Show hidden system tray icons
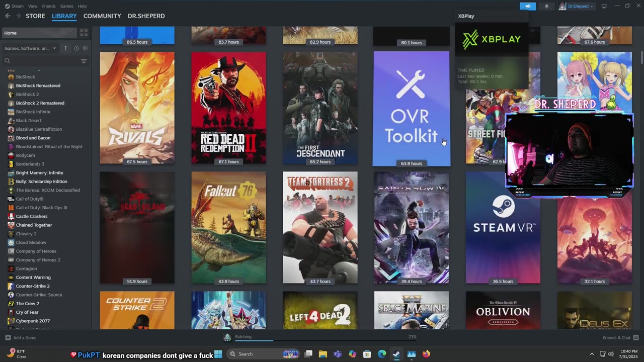644x362 pixels. [x=592, y=354]
